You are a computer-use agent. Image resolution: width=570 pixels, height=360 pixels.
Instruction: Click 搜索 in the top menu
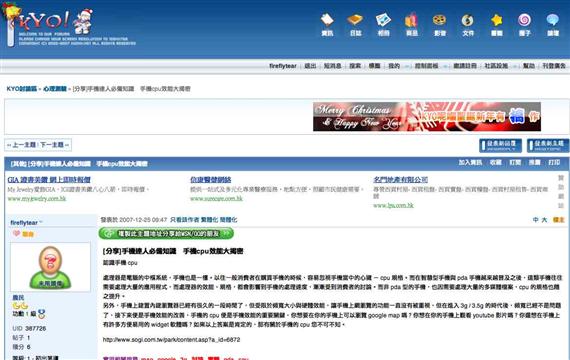355,66
